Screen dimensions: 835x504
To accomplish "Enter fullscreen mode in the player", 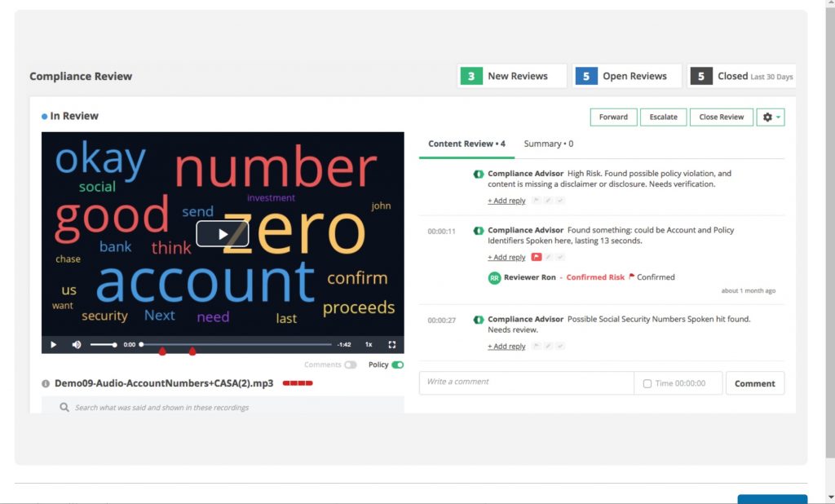I will (x=392, y=345).
